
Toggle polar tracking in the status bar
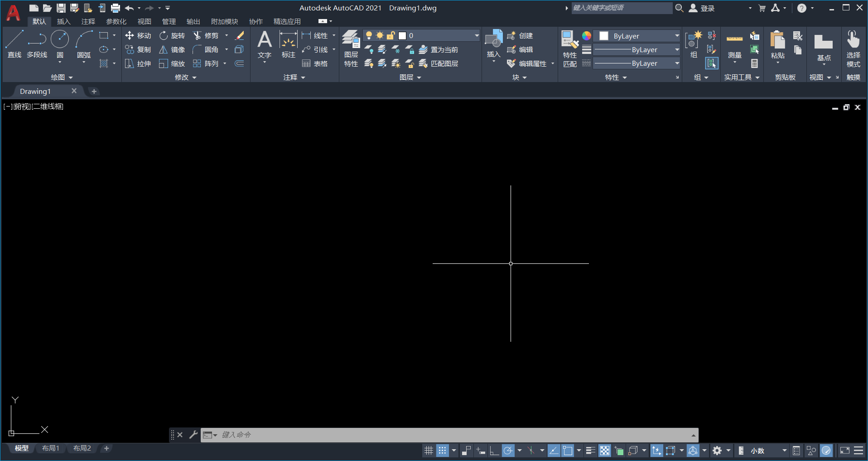tap(508, 451)
